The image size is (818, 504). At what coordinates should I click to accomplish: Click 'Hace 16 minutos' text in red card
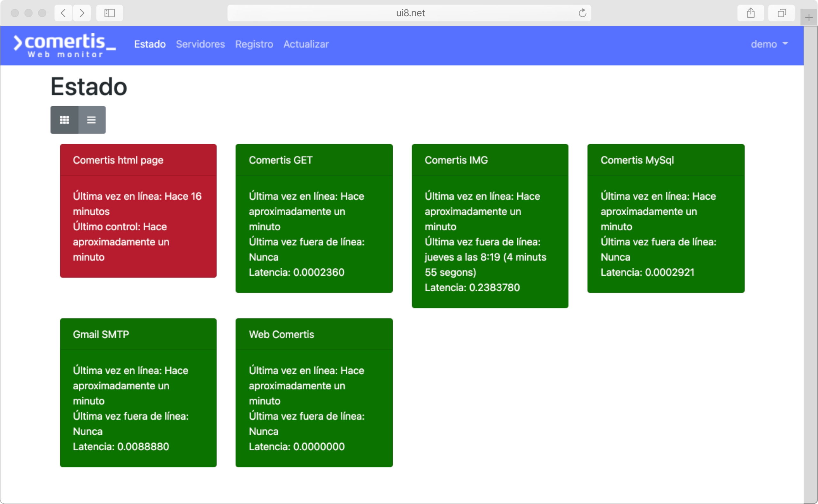[137, 204]
